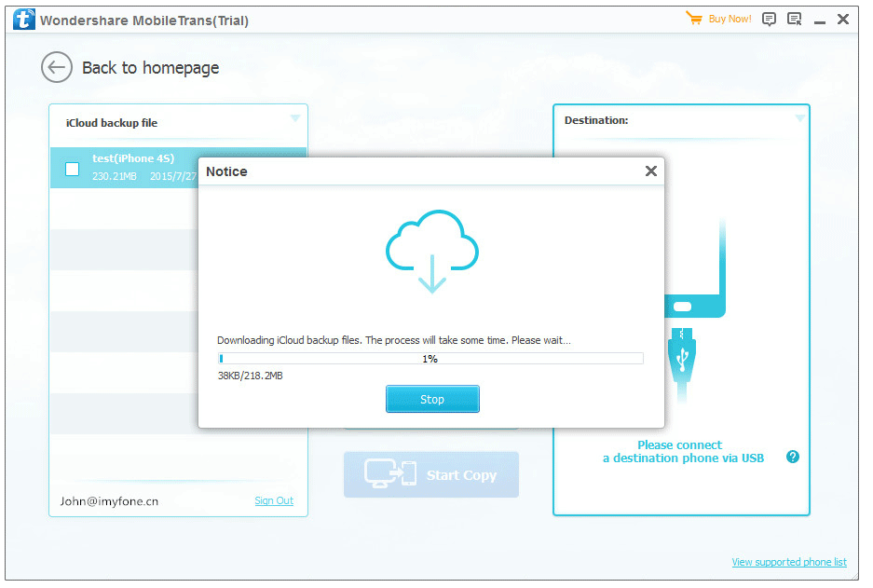Viewport: 873px width, 588px height.
Task: Click the 1% download progress bar
Action: pyautogui.click(x=430, y=359)
